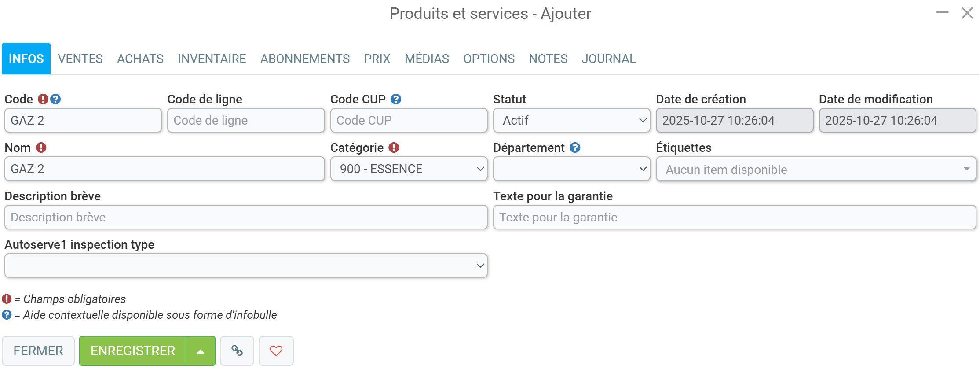The width and height of the screenshot is (980, 369).
Task: Click the required-field icon beside Nom
Action: (41, 148)
